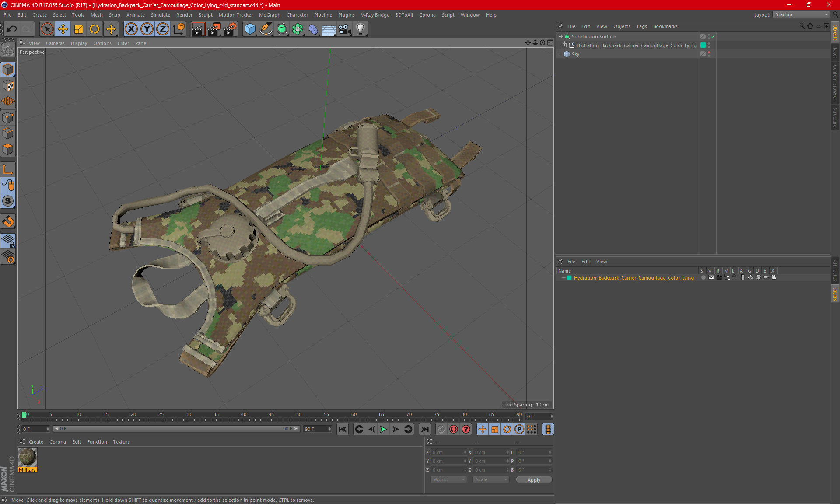The image size is (840, 504).
Task: Click the preview range slider bar
Action: pyautogui.click(x=177, y=429)
